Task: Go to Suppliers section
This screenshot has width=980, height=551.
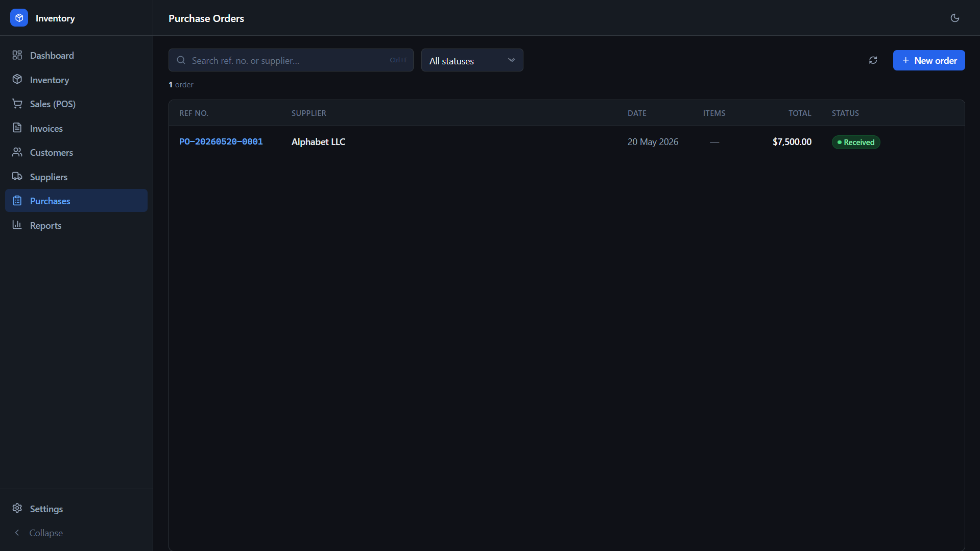Action: [76, 177]
